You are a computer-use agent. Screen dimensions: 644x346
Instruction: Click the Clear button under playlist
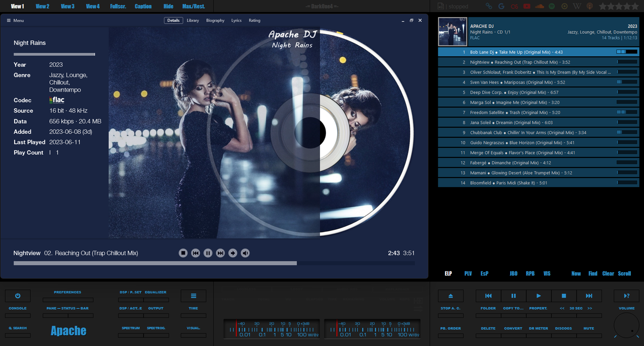click(608, 274)
